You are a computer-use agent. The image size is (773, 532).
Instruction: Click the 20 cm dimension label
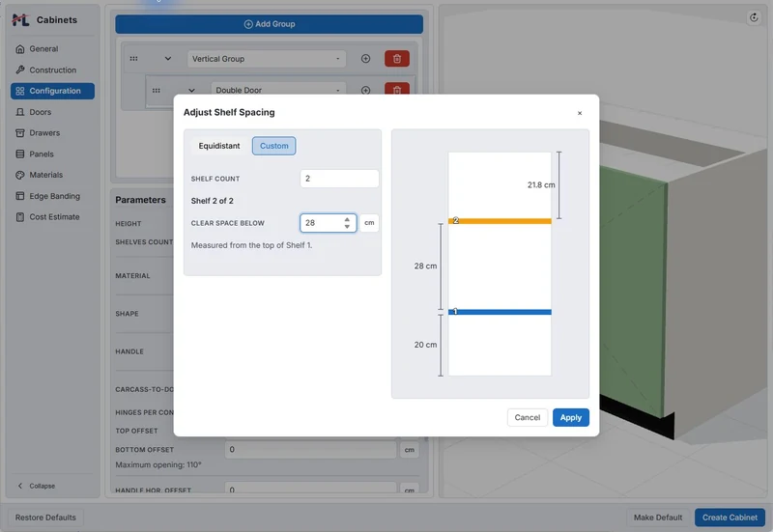(425, 345)
